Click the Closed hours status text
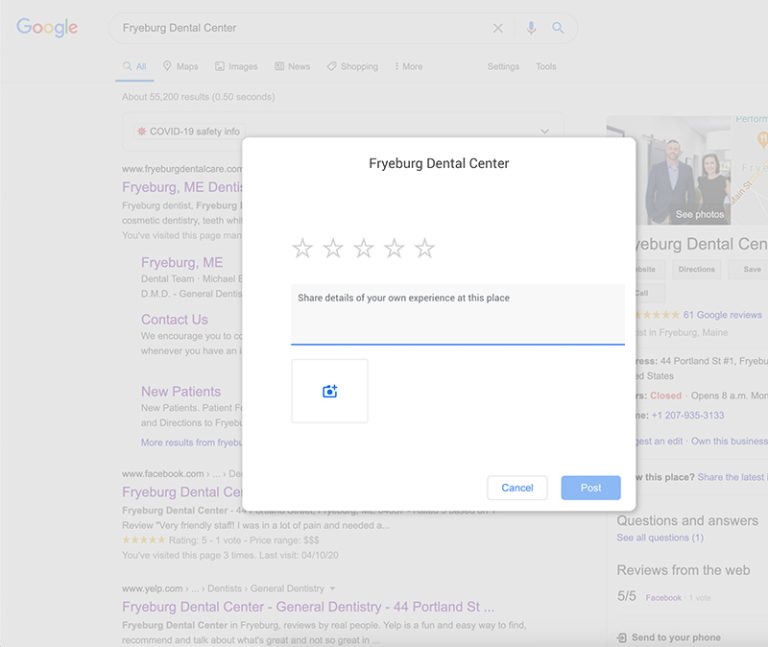 tap(666, 396)
